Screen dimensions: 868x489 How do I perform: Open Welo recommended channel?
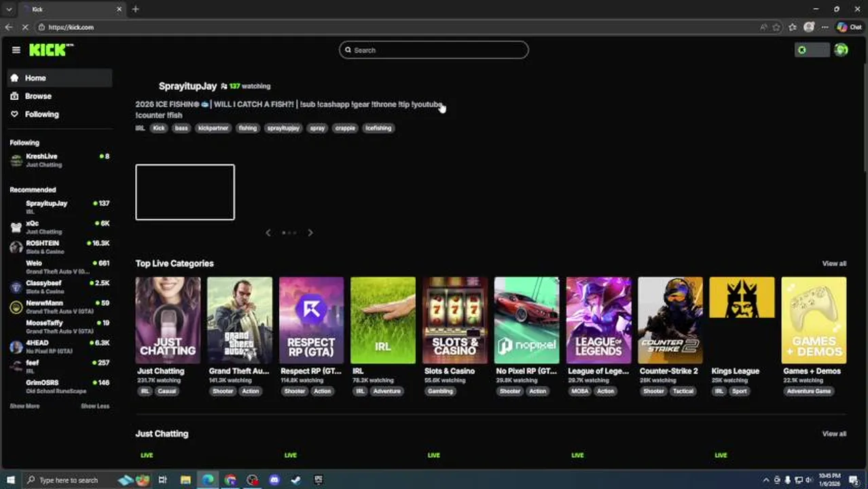click(x=60, y=267)
